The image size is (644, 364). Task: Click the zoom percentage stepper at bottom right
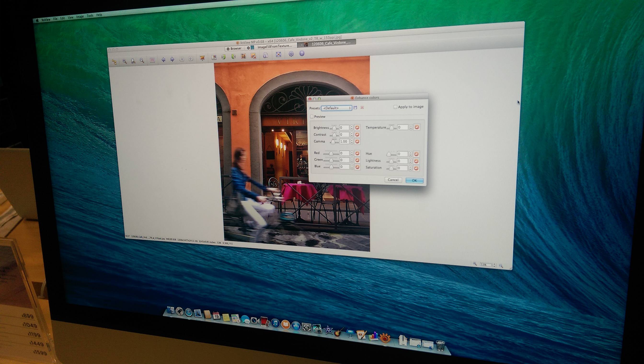494,265
